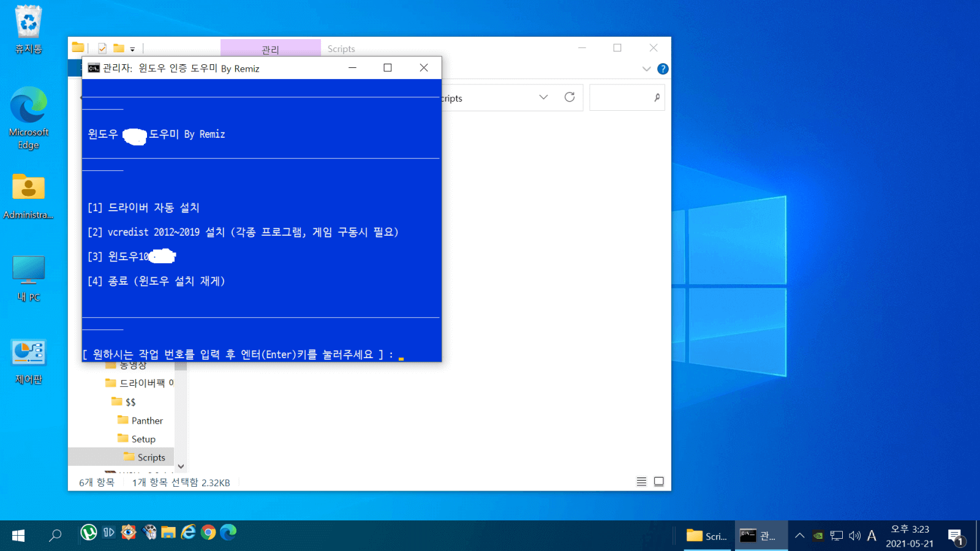Screen dimensions: 980x551
Task: Click menu option [1] 드라이버 자동 설치
Action: [143, 208]
